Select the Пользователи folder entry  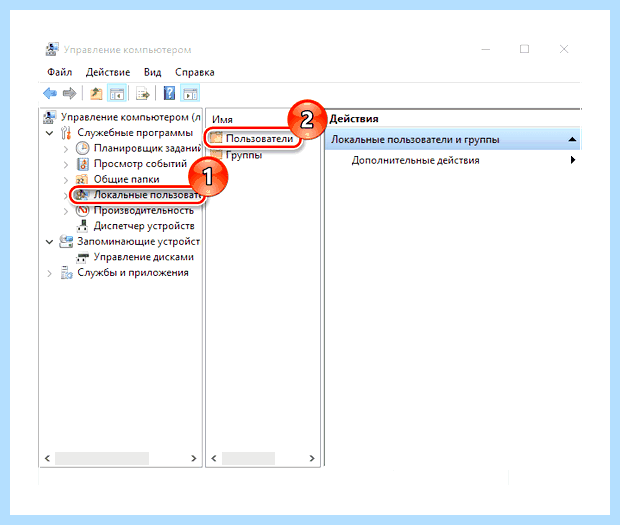tap(259, 138)
